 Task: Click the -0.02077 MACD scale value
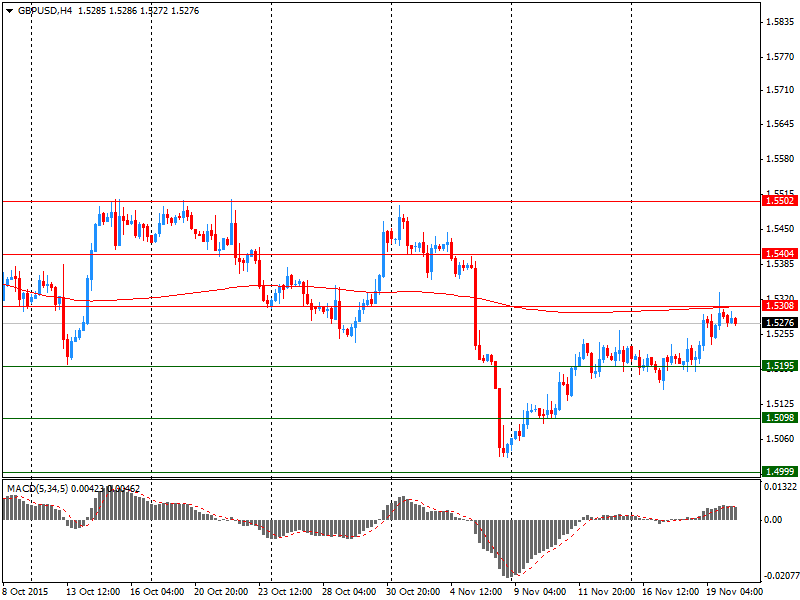click(780, 576)
